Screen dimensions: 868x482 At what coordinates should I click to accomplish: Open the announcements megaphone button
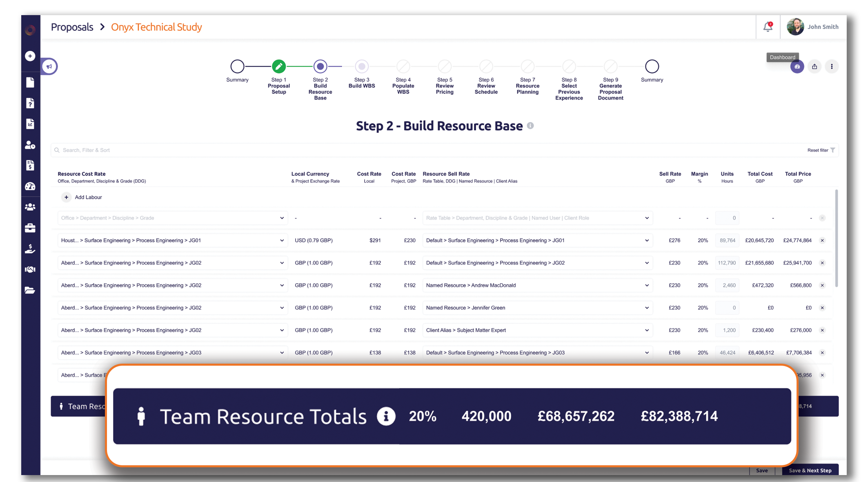pyautogui.click(x=49, y=67)
